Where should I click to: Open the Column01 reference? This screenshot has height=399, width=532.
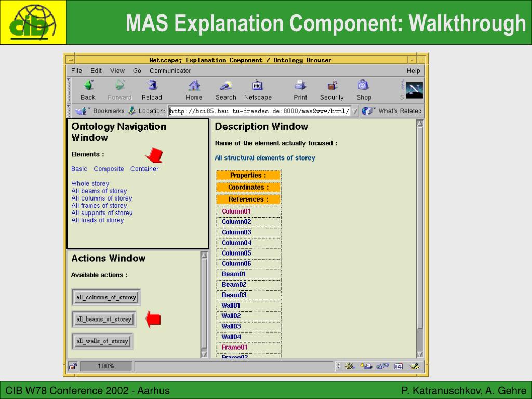[236, 211]
